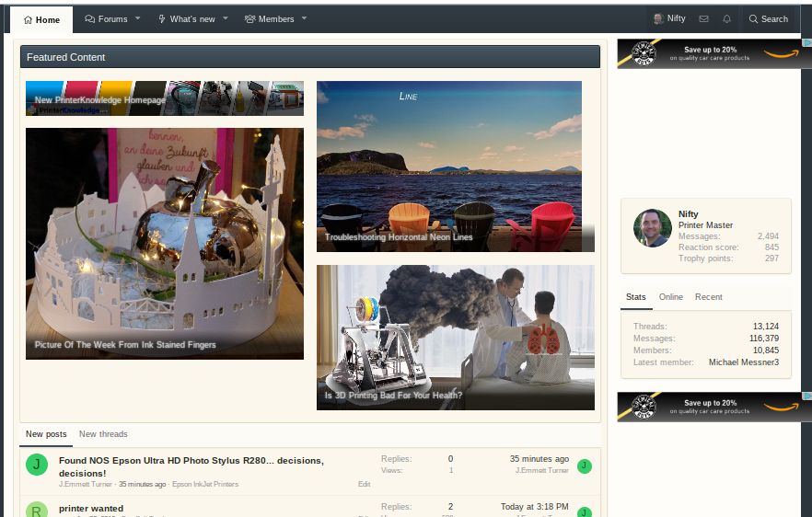Click the AdChoices icon on top ad

click(x=807, y=44)
